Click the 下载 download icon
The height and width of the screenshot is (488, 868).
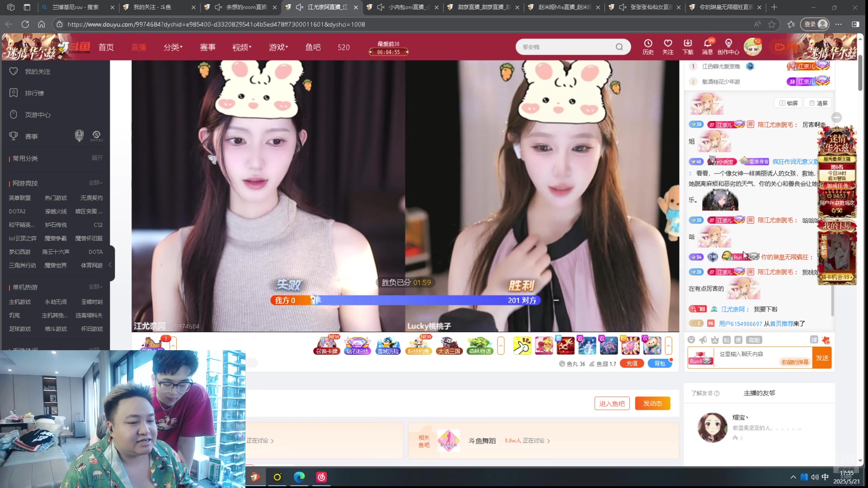pyautogui.click(x=688, y=47)
